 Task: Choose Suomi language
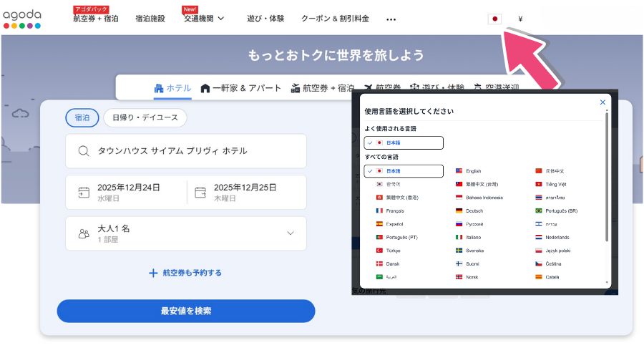(467, 264)
